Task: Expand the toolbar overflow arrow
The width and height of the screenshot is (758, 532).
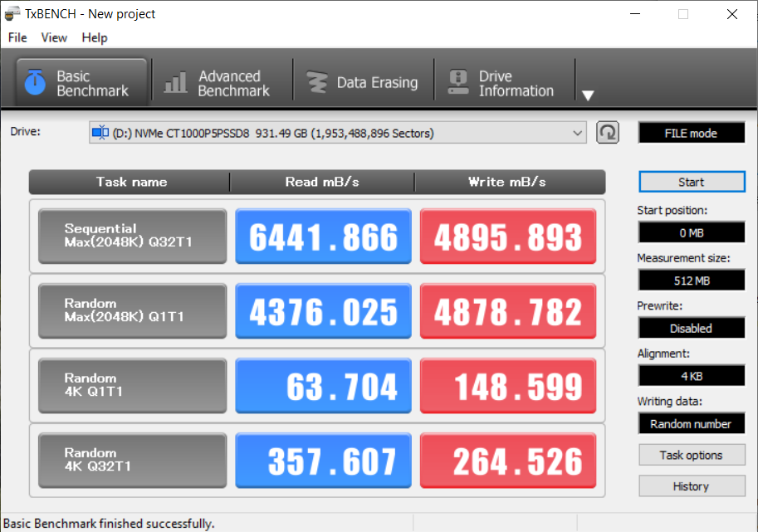Action: (x=588, y=95)
